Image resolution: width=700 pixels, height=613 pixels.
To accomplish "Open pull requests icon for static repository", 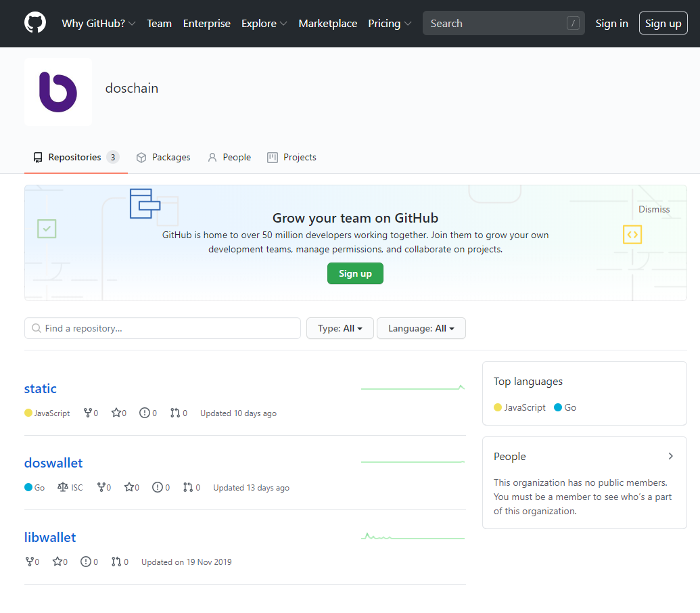I will [175, 413].
